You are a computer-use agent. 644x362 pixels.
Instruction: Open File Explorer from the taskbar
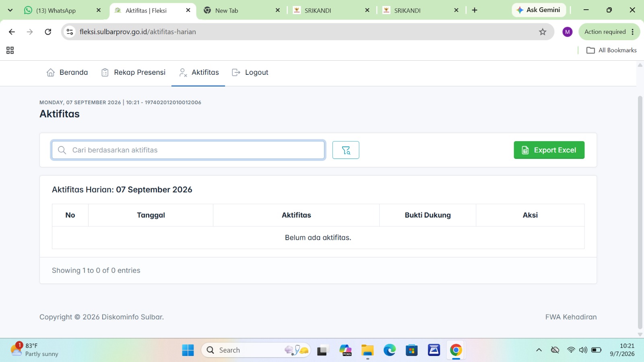click(367, 350)
